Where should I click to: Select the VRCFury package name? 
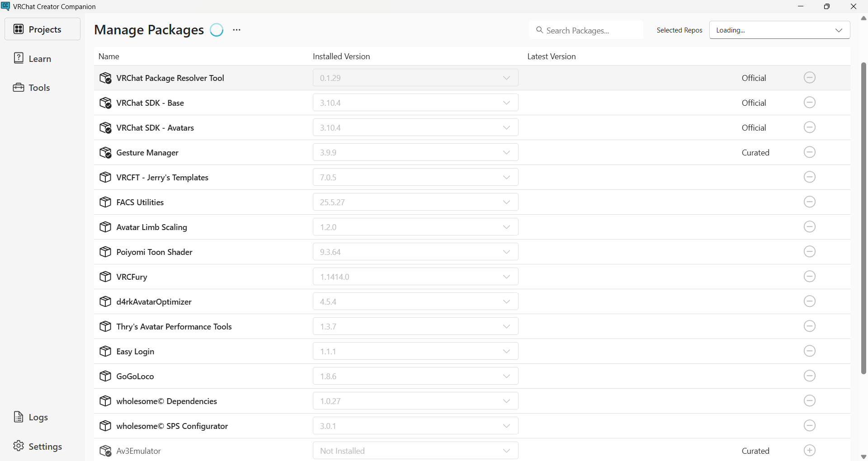[132, 277]
